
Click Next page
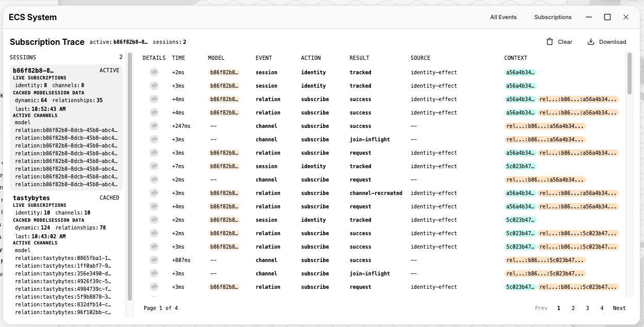(x=619, y=308)
